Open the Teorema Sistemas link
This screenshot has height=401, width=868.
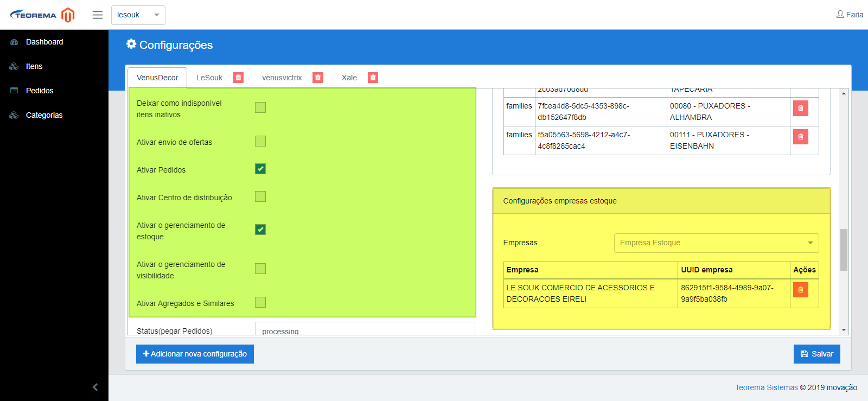pyautogui.click(x=766, y=387)
